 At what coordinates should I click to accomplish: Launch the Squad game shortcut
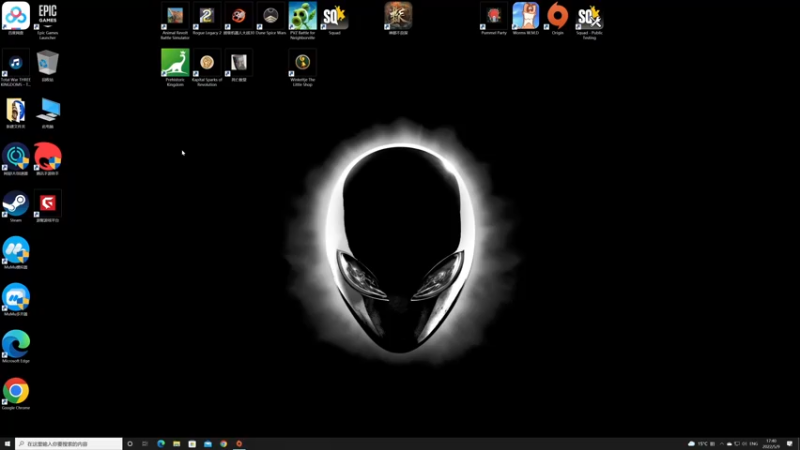(334, 18)
